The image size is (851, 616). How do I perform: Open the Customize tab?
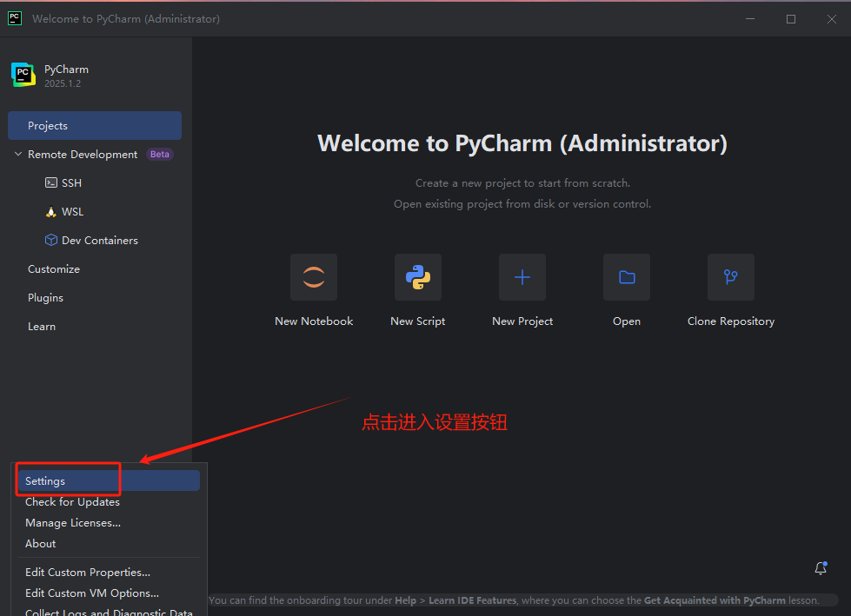click(x=54, y=269)
